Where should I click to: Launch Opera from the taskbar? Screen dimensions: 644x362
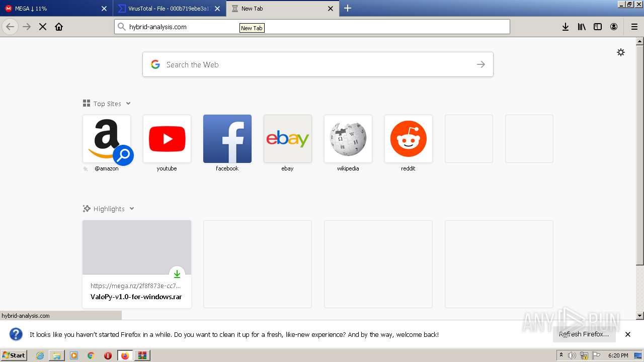(108, 355)
